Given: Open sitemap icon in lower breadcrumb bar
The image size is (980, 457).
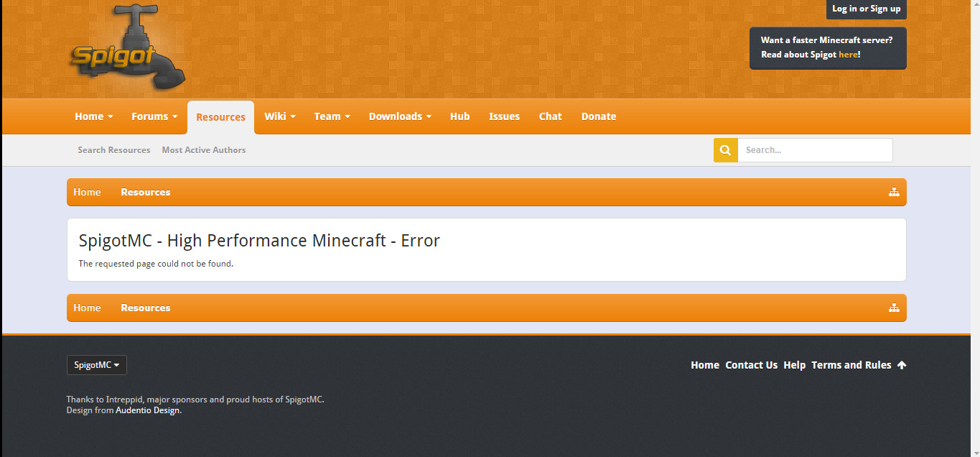Looking at the screenshot, I should pyautogui.click(x=894, y=308).
